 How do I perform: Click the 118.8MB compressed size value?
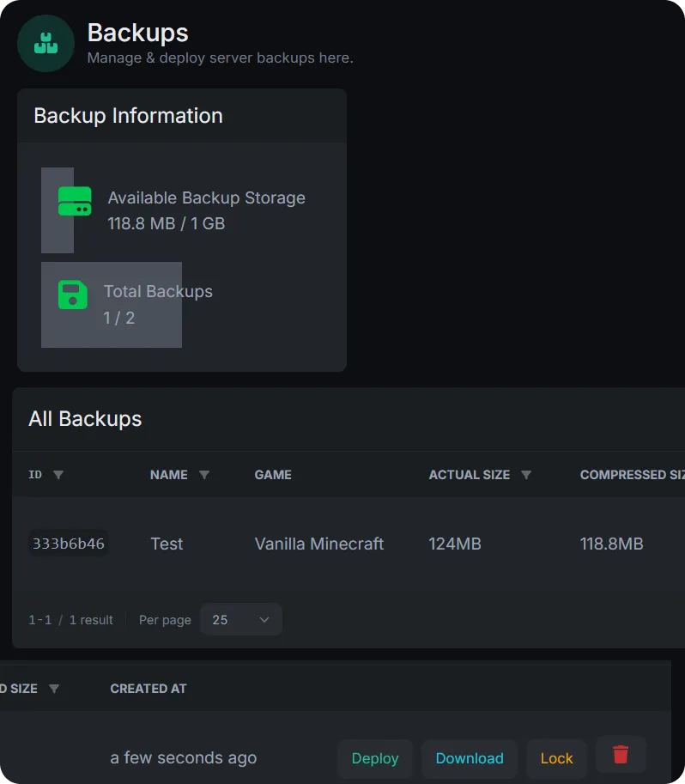click(611, 544)
